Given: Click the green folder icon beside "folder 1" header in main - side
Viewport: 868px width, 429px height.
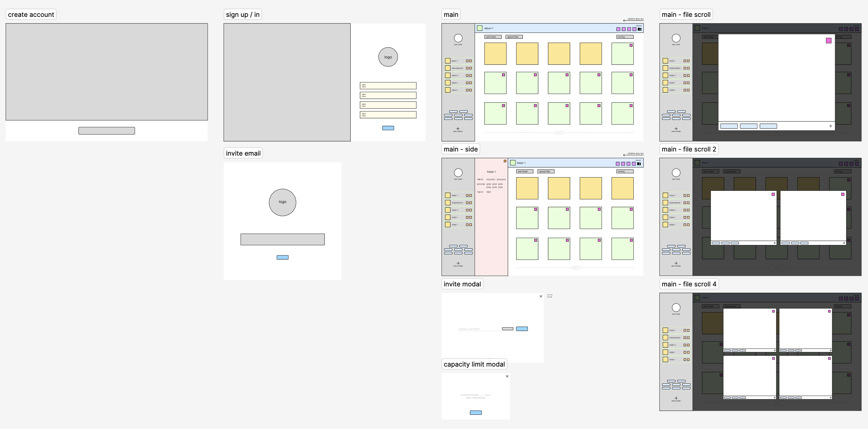Looking at the screenshot, I should (x=512, y=163).
